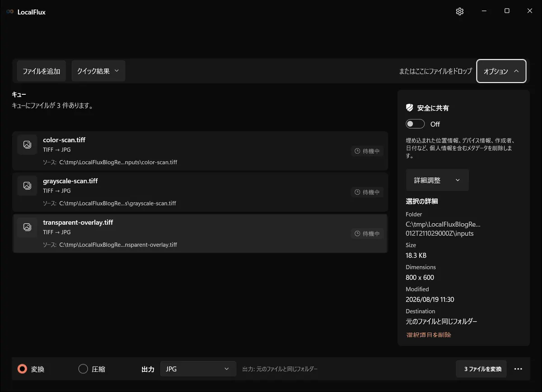Open the 出力 JPG format dropdown

(198, 369)
